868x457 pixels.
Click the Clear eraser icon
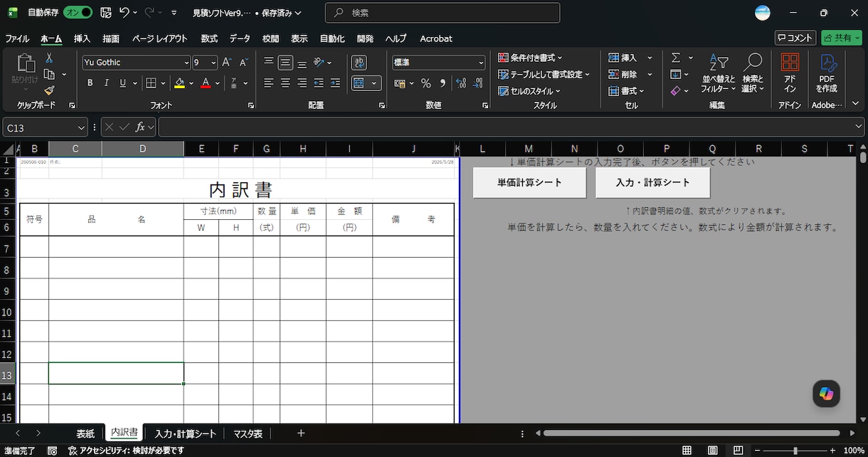pos(676,91)
